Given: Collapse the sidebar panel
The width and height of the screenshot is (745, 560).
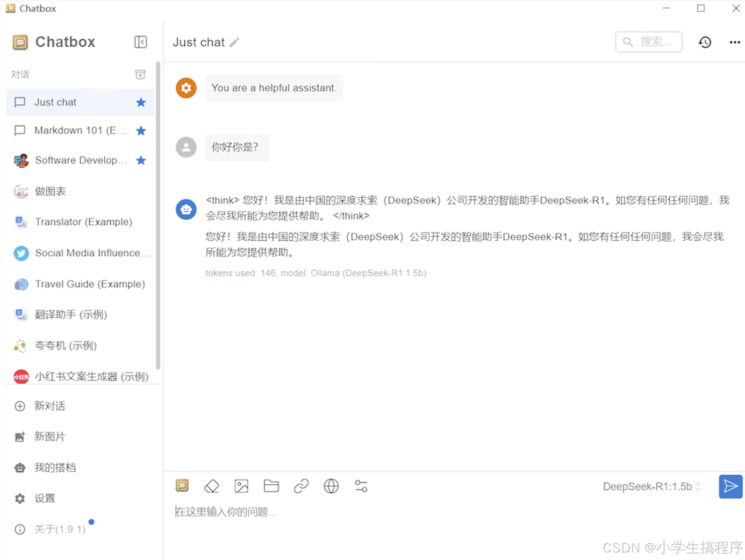Looking at the screenshot, I should (140, 42).
